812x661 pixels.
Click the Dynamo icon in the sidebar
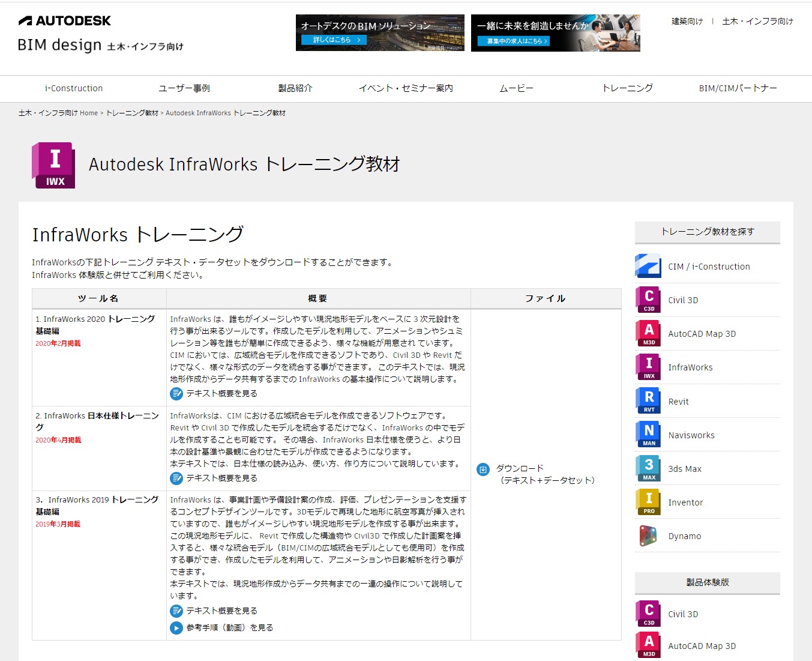click(x=648, y=536)
